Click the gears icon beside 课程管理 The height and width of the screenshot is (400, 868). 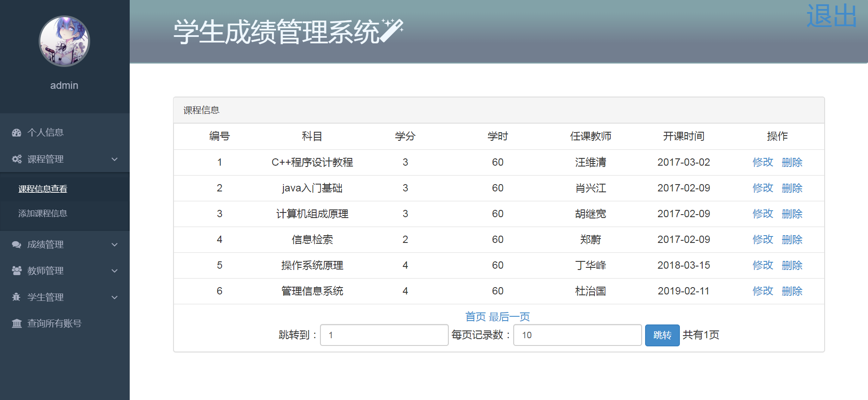tap(17, 159)
